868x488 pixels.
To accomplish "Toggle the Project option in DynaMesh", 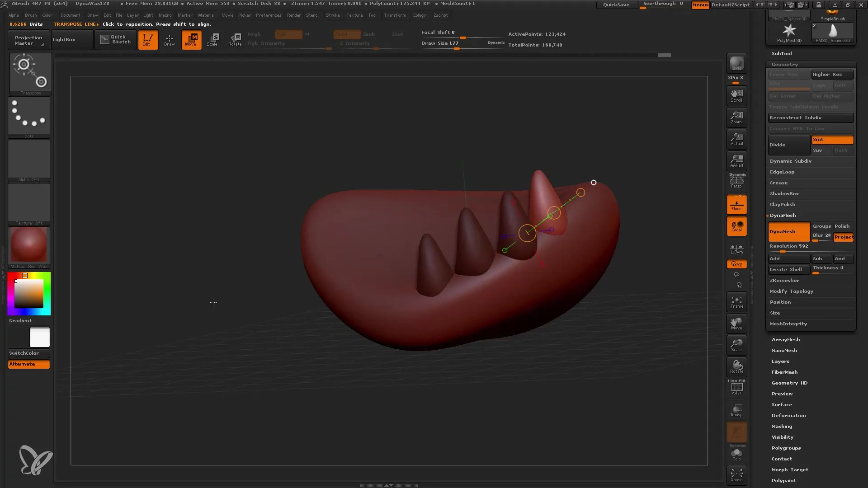I will (843, 237).
